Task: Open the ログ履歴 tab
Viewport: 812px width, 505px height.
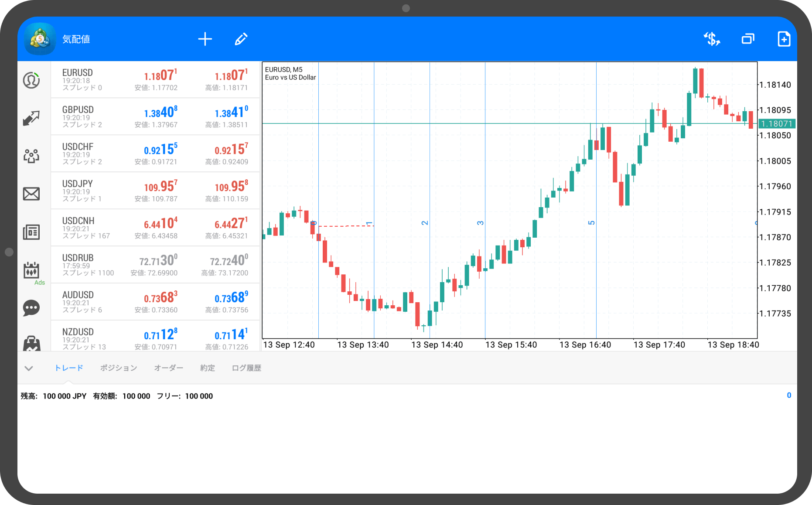Action: point(246,368)
